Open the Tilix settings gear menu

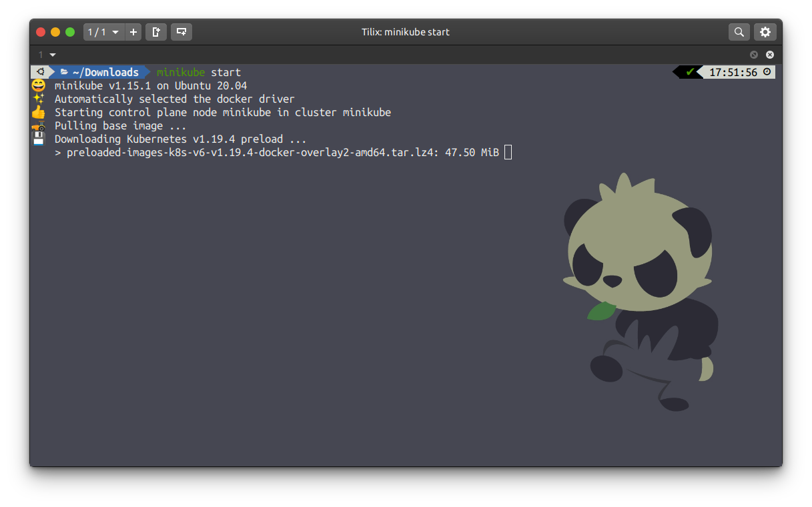tap(765, 32)
